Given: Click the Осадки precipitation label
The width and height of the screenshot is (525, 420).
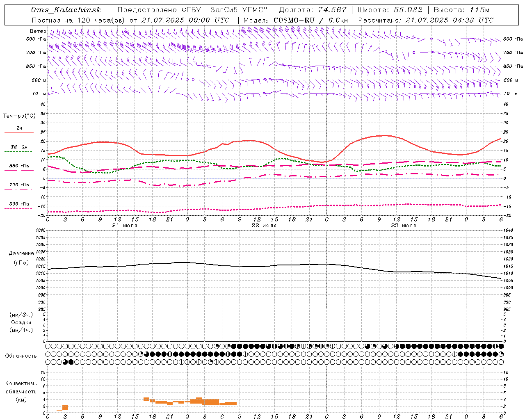Looking at the screenshot, I should pos(21,322).
